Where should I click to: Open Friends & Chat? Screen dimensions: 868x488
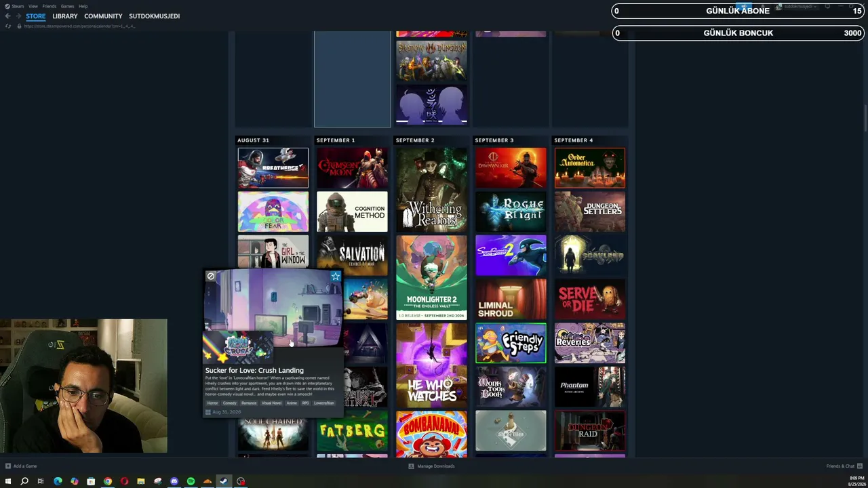pyautogui.click(x=843, y=466)
